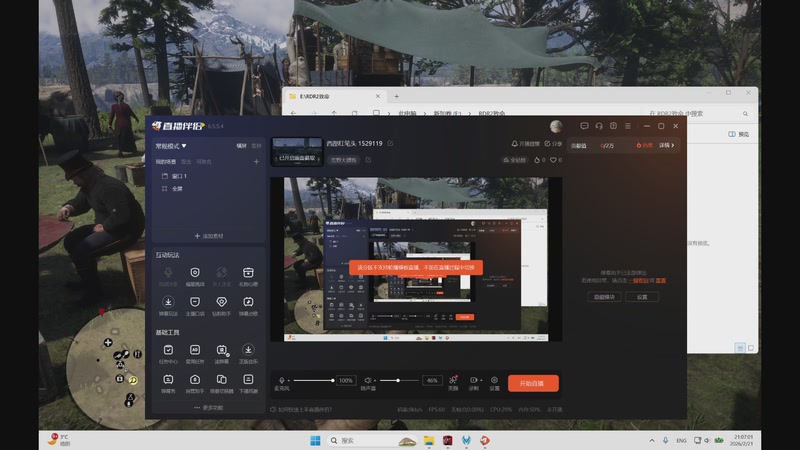Edit category tag pencil icon
The width and height of the screenshot is (800, 450).
pyautogui.click(x=368, y=160)
